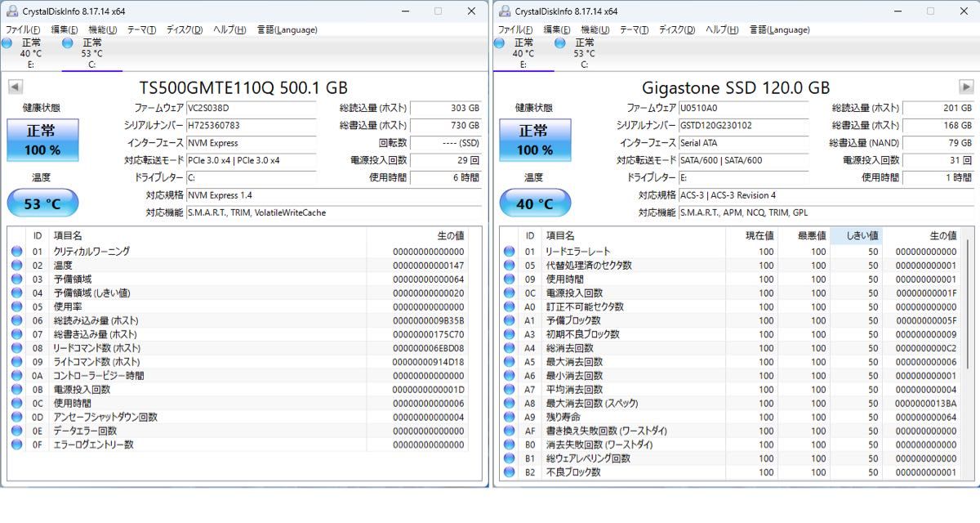980x523 pixels.
Task: Select 温度 row in left attribute list
Action: click(x=238, y=266)
